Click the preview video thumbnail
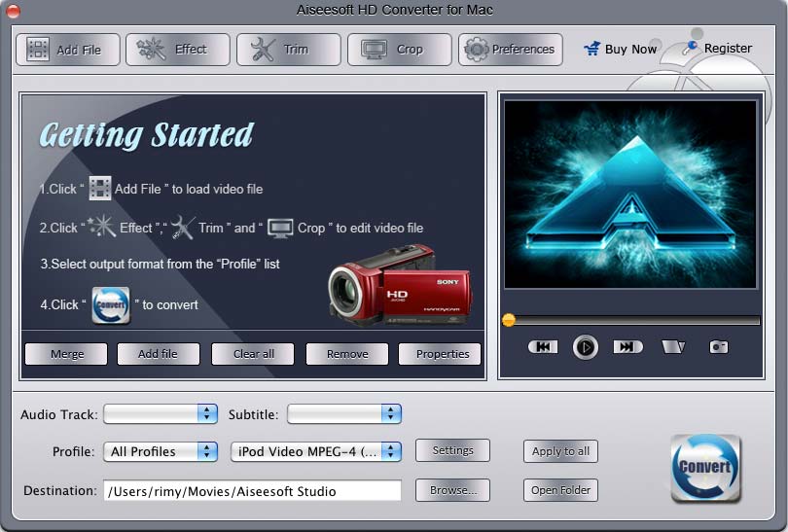 630,195
